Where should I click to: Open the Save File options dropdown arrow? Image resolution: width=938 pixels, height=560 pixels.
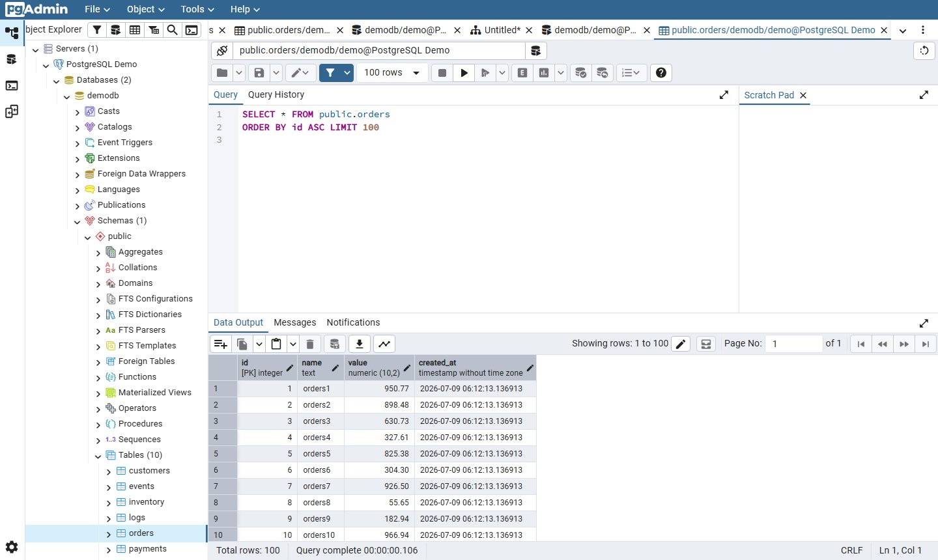point(276,73)
